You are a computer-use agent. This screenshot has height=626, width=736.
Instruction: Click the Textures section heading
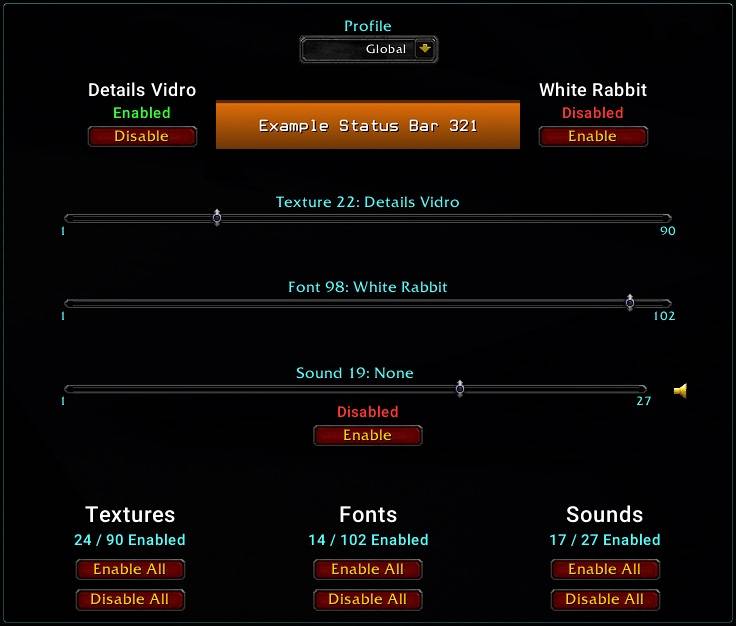coord(130,515)
